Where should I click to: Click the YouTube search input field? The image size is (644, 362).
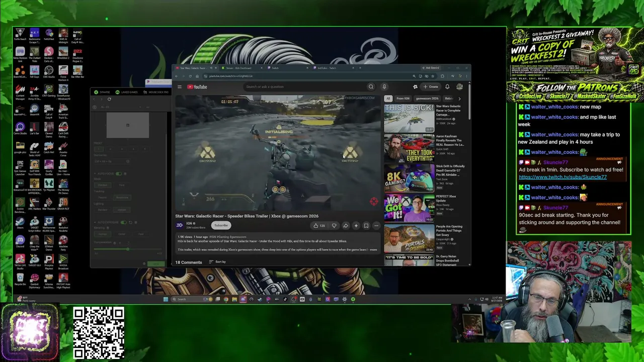tap(304, 87)
